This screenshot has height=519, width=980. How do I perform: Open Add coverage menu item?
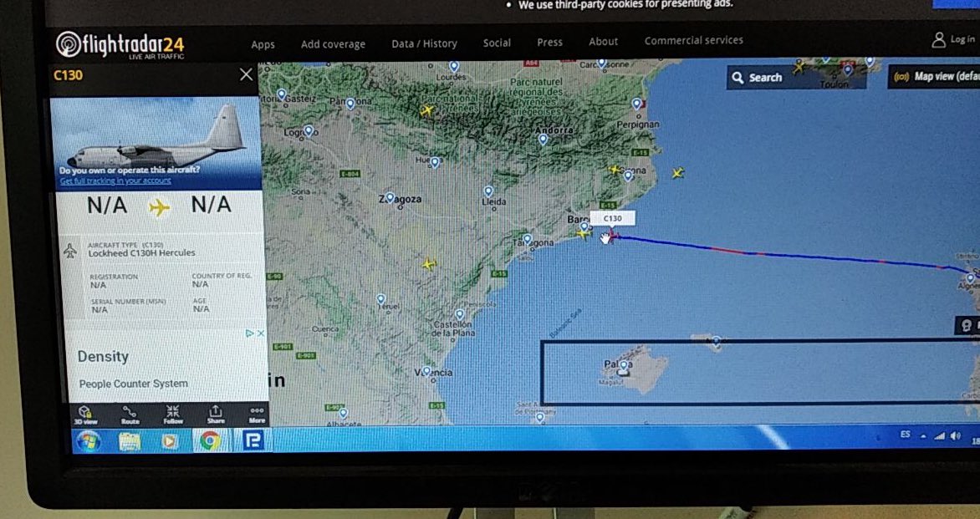pyautogui.click(x=333, y=44)
